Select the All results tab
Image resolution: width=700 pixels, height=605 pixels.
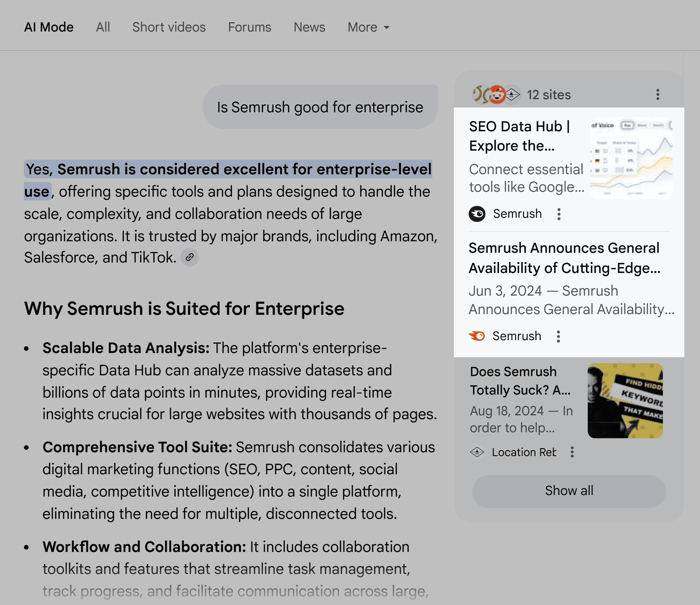coord(103,27)
